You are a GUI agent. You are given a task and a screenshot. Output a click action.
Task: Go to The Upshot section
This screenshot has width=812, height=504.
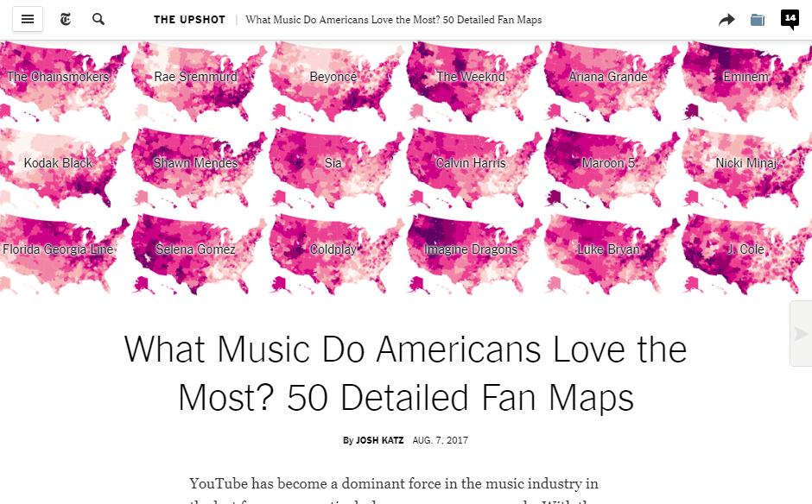pos(190,20)
